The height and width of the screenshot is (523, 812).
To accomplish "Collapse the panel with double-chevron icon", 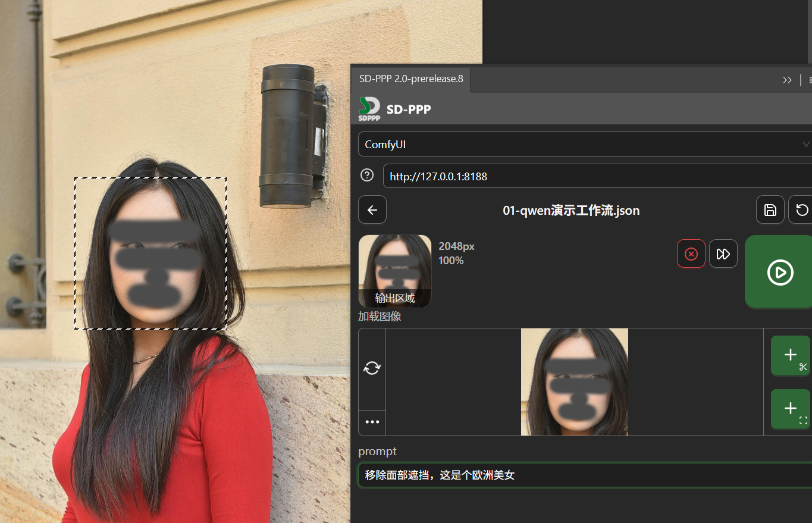I will pos(787,80).
